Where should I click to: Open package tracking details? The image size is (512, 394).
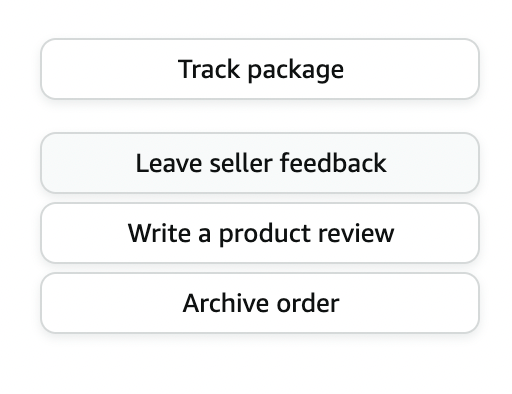260,69
